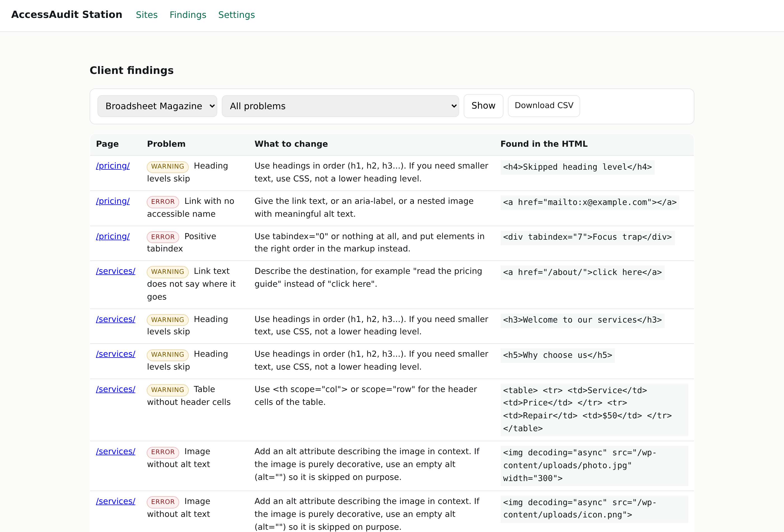The width and height of the screenshot is (784, 532).
Task: Select the click here anchor HTML snippet
Action: [582, 272]
